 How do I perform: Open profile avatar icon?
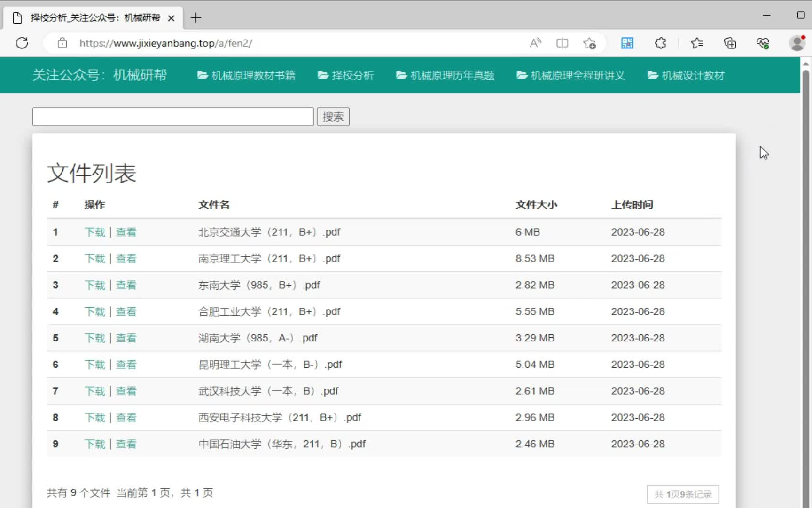pyautogui.click(x=797, y=43)
